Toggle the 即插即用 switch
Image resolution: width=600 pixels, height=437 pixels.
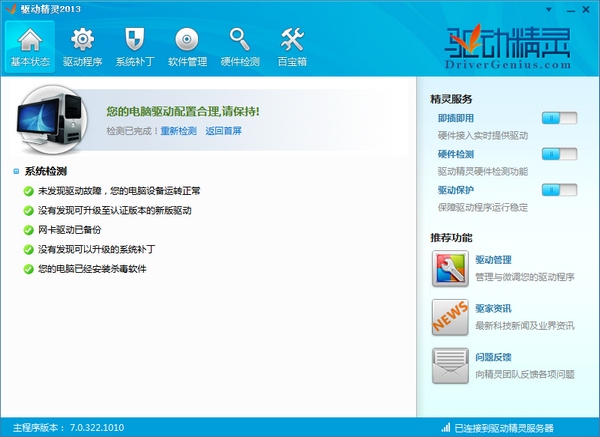coord(559,118)
